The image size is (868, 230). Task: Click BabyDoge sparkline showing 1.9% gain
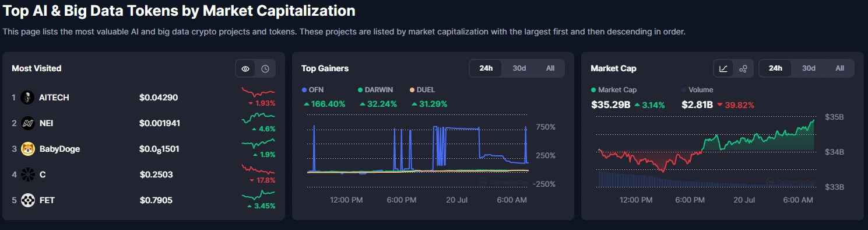pos(258,144)
